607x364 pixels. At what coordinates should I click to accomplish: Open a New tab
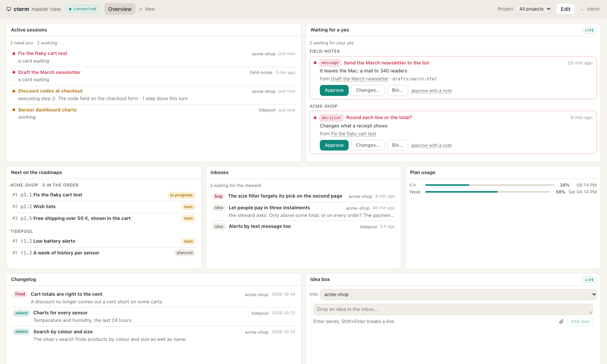point(147,9)
